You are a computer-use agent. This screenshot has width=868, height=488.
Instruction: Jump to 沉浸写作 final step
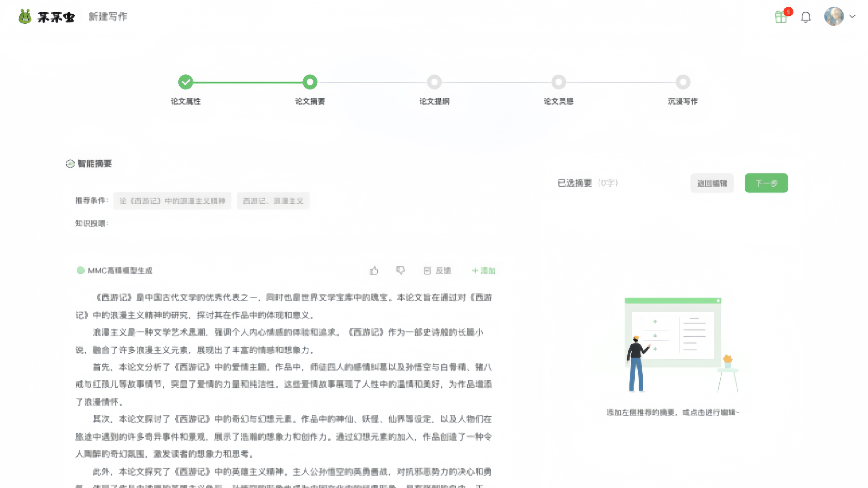coord(683,82)
